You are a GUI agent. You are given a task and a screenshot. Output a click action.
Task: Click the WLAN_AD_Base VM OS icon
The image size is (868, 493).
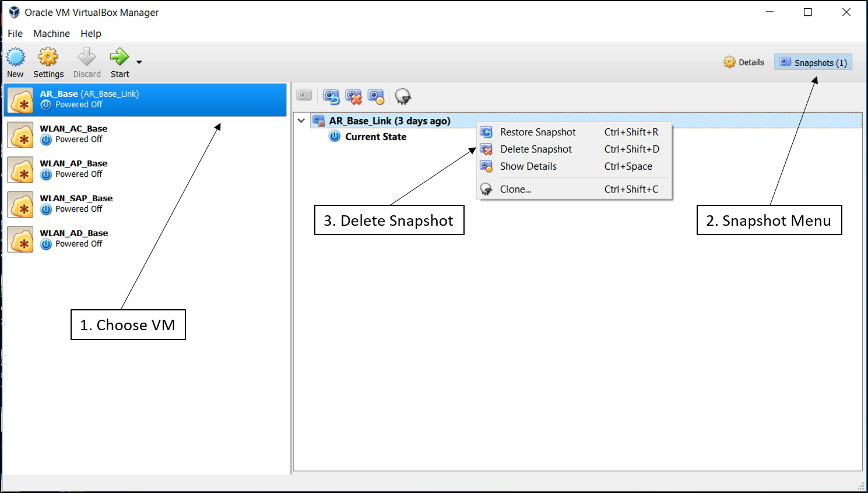tap(20, 239)
